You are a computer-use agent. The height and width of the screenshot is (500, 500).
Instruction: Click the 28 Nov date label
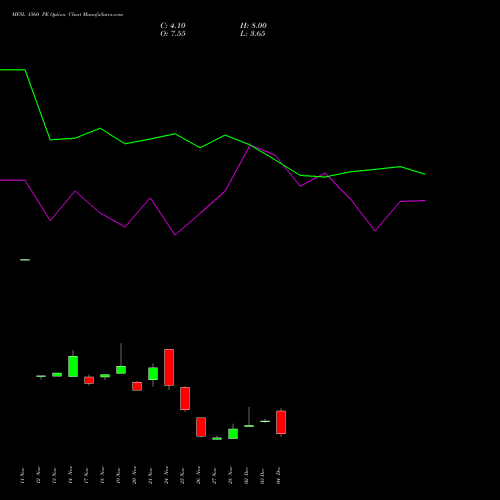click(x=230, y=475)
